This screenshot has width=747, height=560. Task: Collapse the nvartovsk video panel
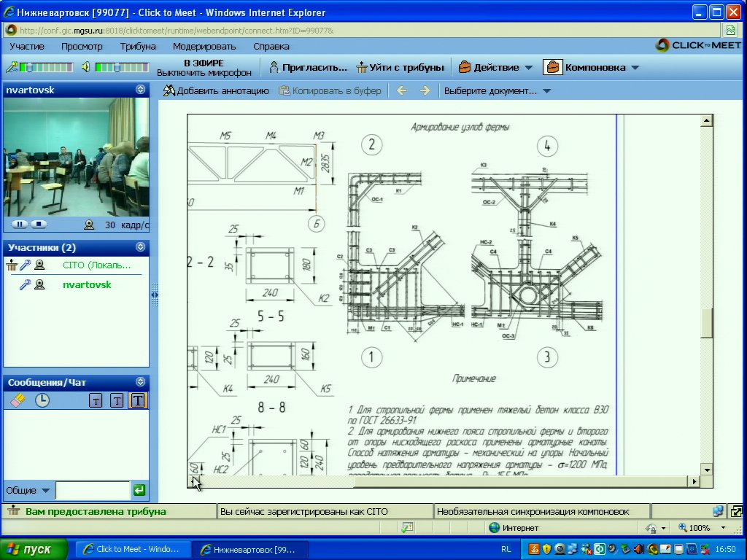click(x=140, y=90)
